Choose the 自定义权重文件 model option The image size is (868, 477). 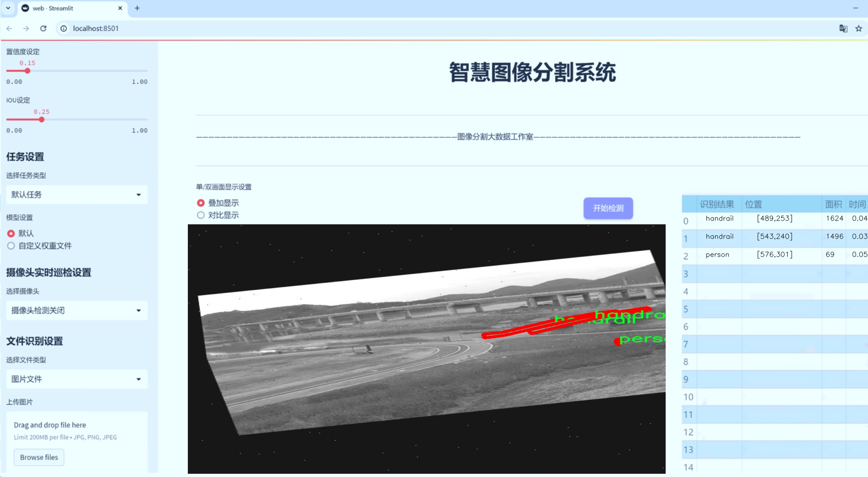pyautogui.click(x=11, y=246)
